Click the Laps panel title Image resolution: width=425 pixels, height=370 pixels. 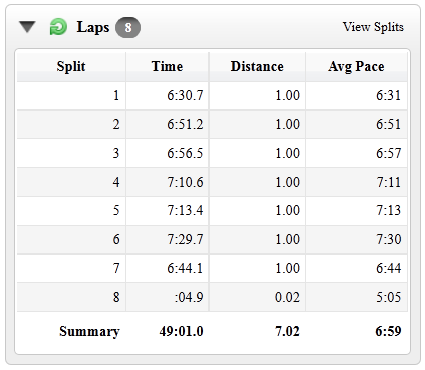coord(93,27)
